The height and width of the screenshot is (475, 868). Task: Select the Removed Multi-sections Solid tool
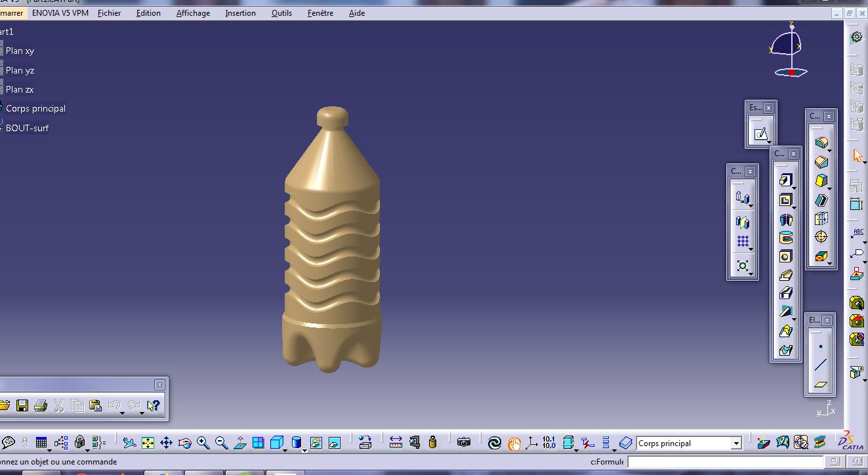786,350
